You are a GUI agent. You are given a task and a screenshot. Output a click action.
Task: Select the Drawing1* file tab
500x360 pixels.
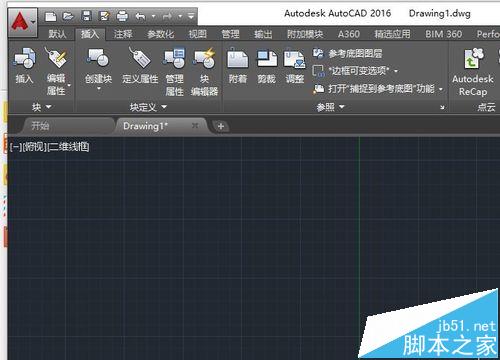tap(146, 126)
